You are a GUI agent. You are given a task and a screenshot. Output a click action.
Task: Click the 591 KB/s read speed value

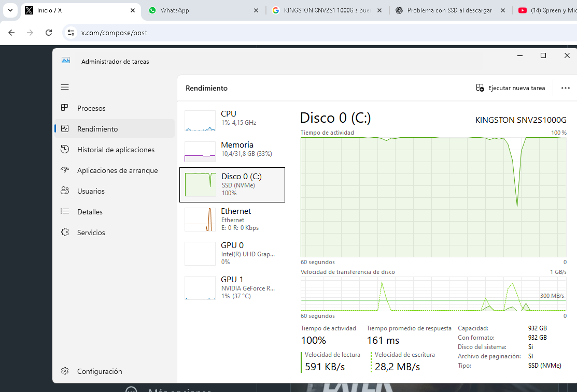coord(325,367)
